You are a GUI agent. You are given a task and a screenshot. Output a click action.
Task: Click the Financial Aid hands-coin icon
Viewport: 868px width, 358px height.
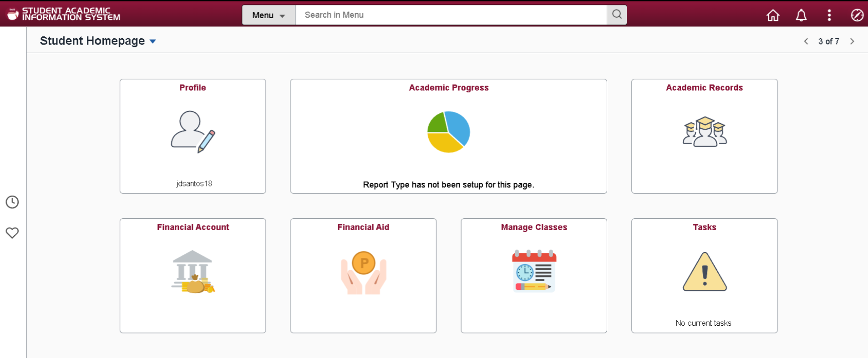pyautogui.click(x=364, y=272)
